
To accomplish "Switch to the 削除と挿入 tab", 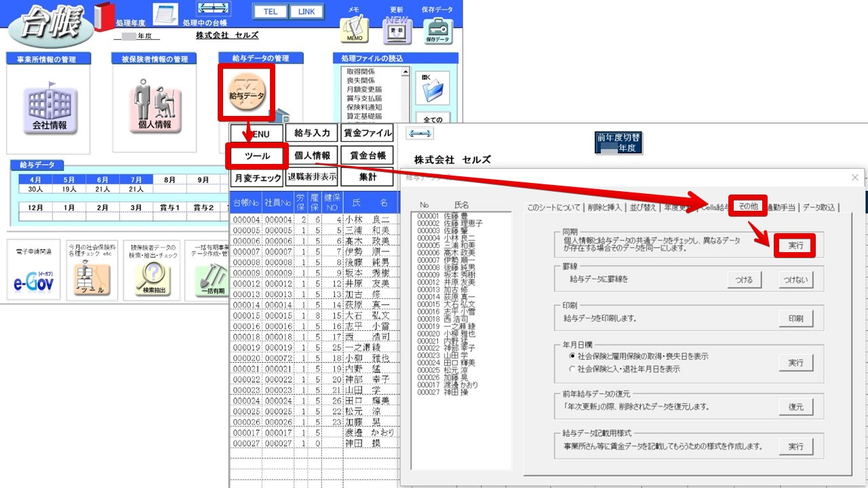I will (x=604, y=207).
